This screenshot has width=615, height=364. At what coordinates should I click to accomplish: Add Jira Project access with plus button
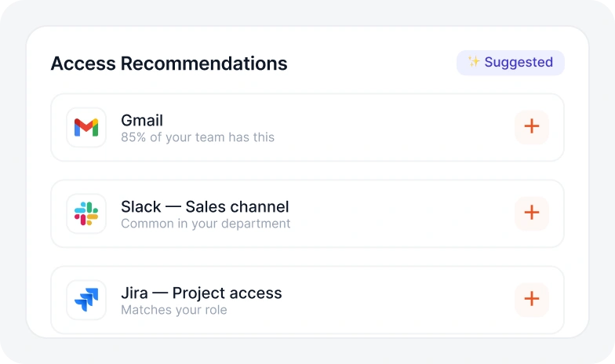pyautogui.click(x=532, y=300)
